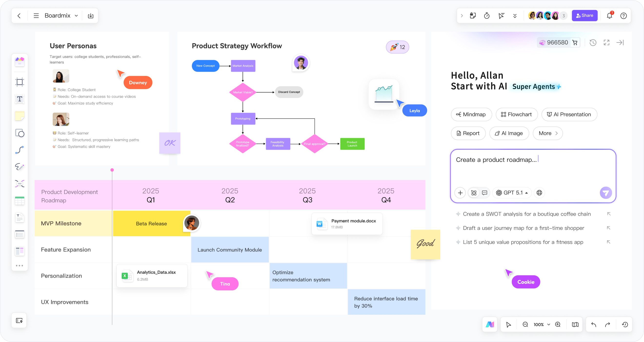
Task: Select the Table tool
Action: 20,201
